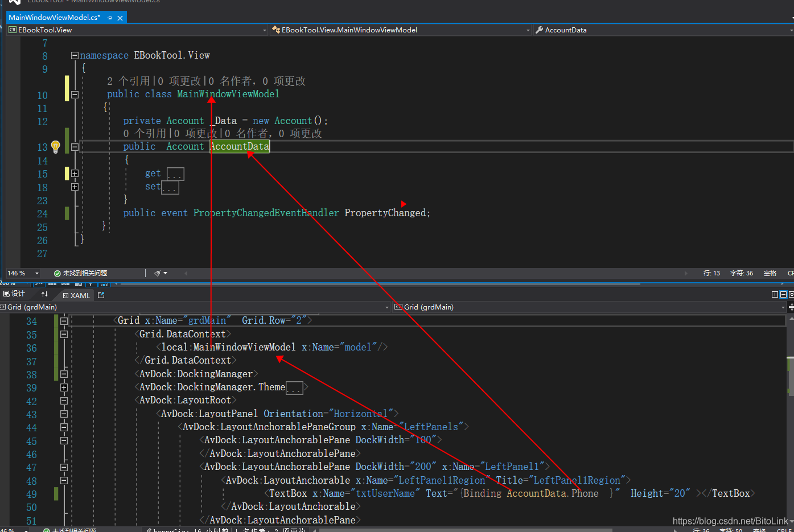Click the wrench property icon beside AccountData
The image size is (794, 532).
point(539,30)
